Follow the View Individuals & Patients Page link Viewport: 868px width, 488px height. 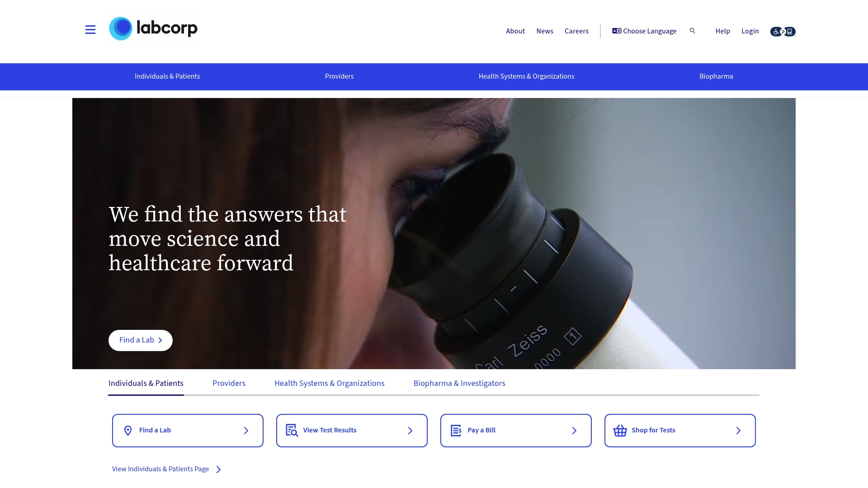click(x=160, y=469)
